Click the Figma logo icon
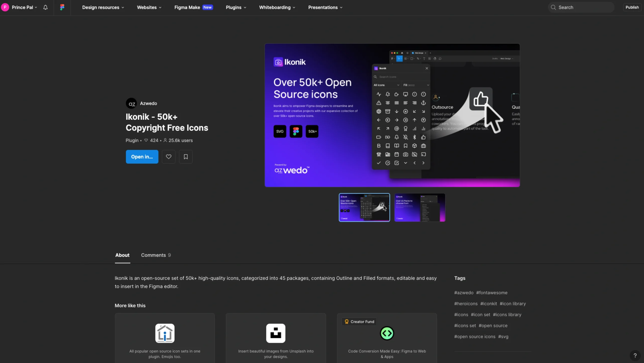This screenshot has width=644, height=363. [x=62, y=7]
